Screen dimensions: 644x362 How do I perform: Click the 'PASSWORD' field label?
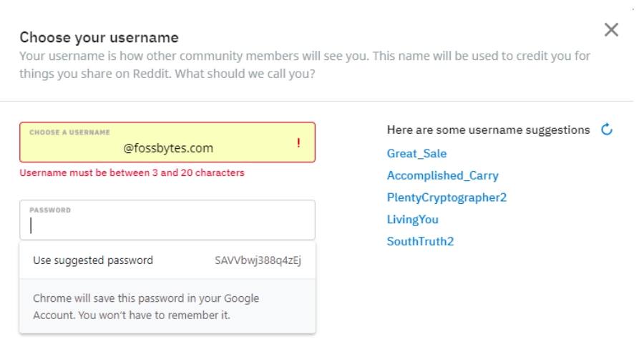point(50,210)
